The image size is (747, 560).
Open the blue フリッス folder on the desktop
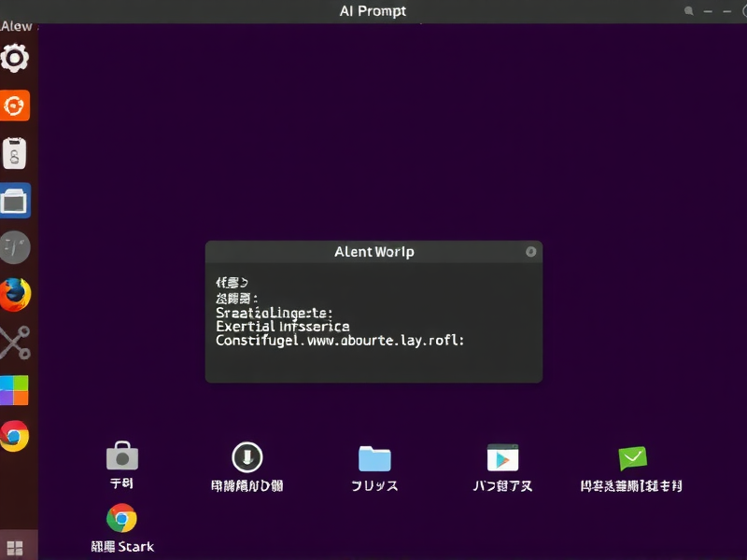tap(373, 457)
